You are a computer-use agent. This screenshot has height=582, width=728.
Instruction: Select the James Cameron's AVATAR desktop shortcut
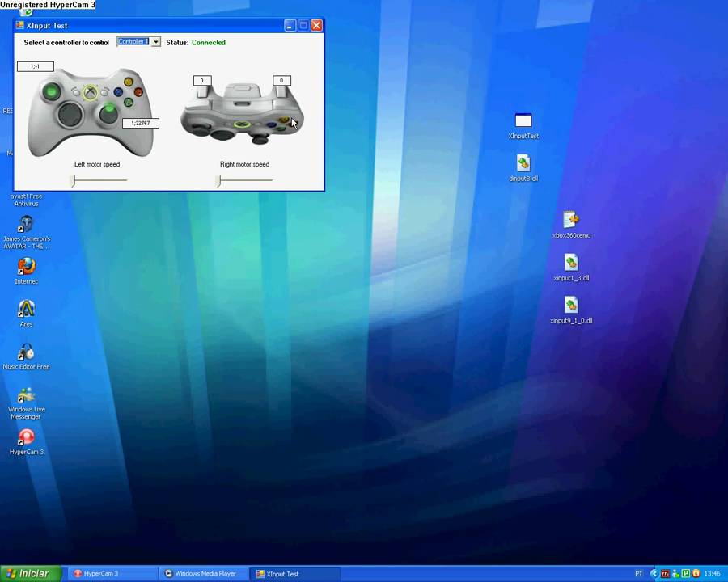27,232
